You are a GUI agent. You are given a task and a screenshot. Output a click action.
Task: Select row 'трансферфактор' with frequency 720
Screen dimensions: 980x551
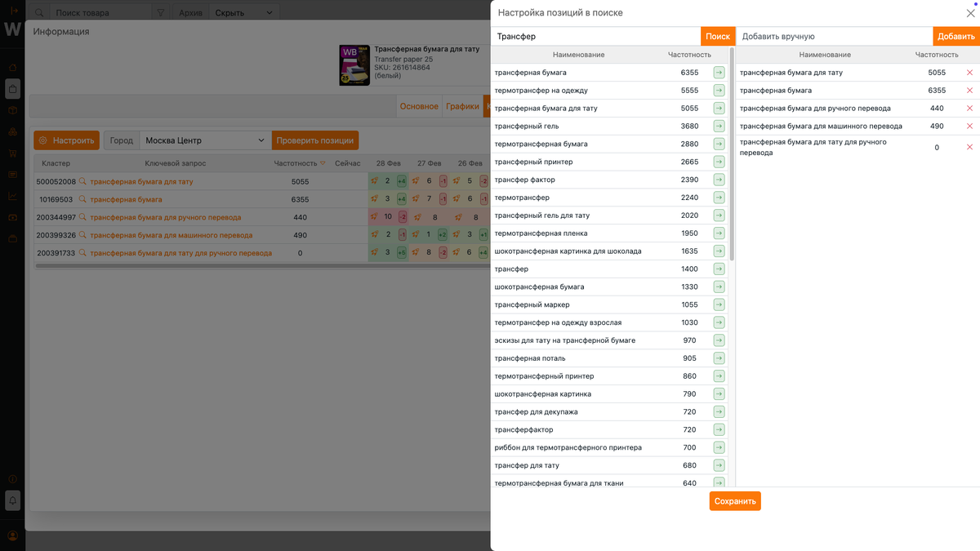pos(608,429)
